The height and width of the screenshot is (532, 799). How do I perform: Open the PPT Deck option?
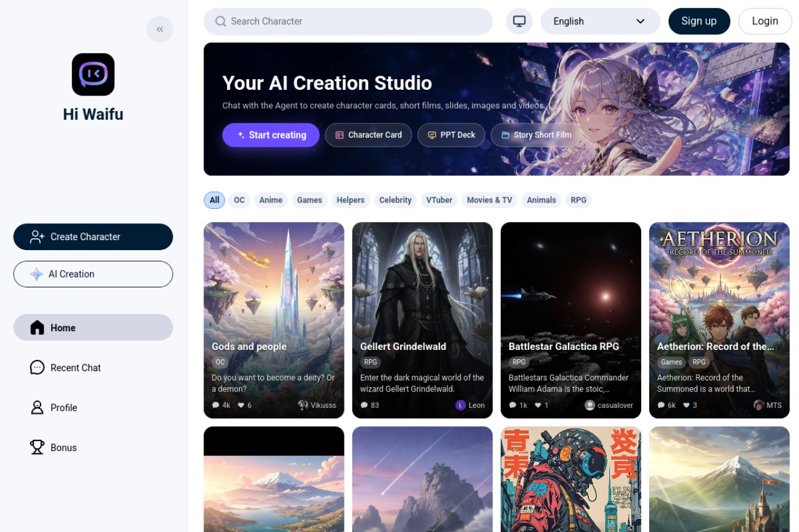tap(451, 135)
